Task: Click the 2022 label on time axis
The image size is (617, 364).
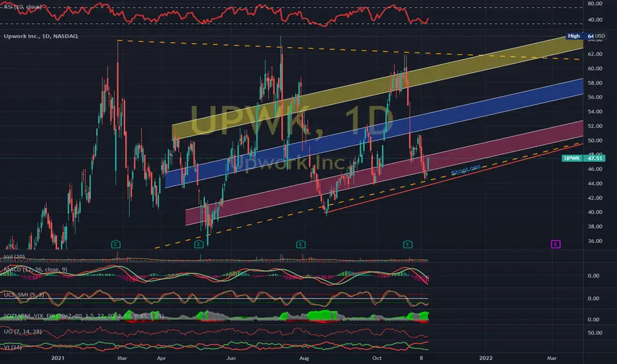Action: 485,358
